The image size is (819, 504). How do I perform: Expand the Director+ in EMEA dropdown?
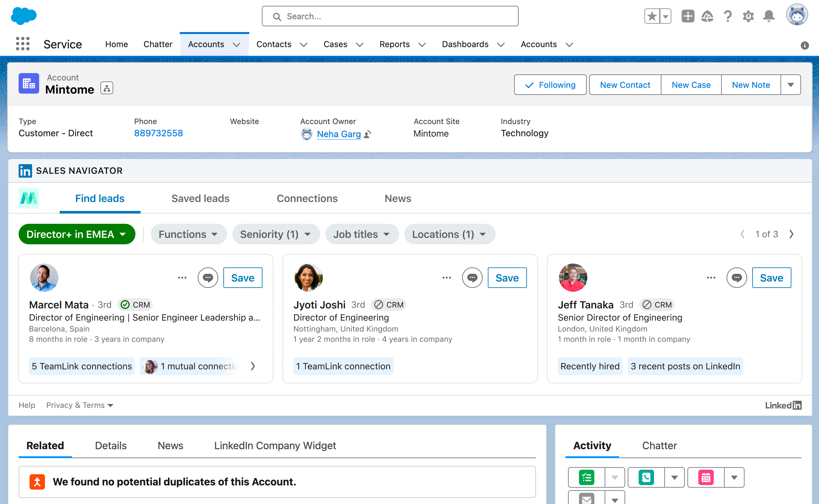point(77,234)
